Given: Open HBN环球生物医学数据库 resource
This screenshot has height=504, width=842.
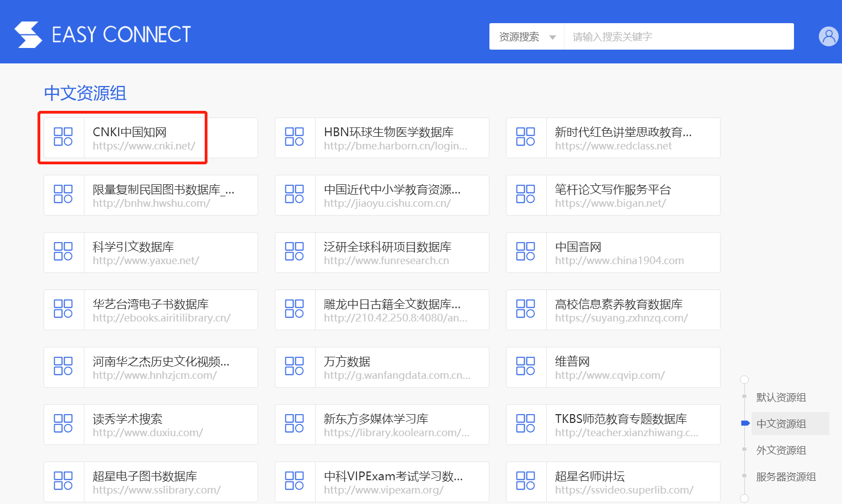Looking at the screenshot, I should tap(388, 132).
